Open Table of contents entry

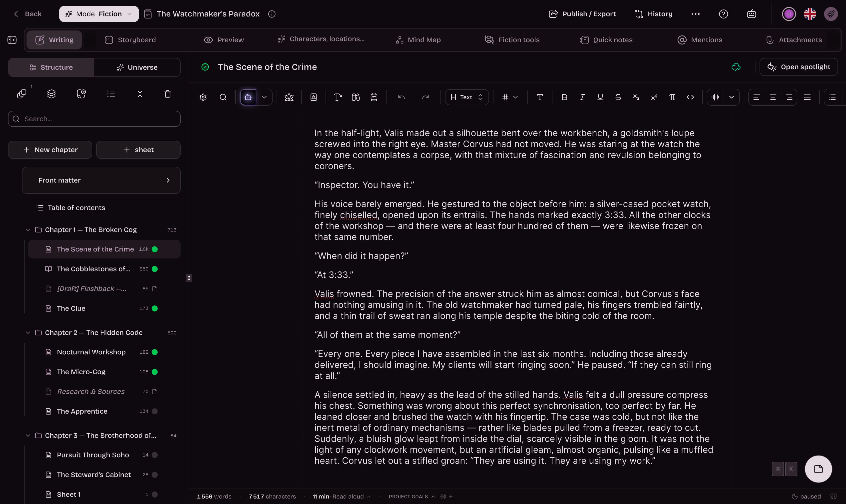click(x=71, y=208)
